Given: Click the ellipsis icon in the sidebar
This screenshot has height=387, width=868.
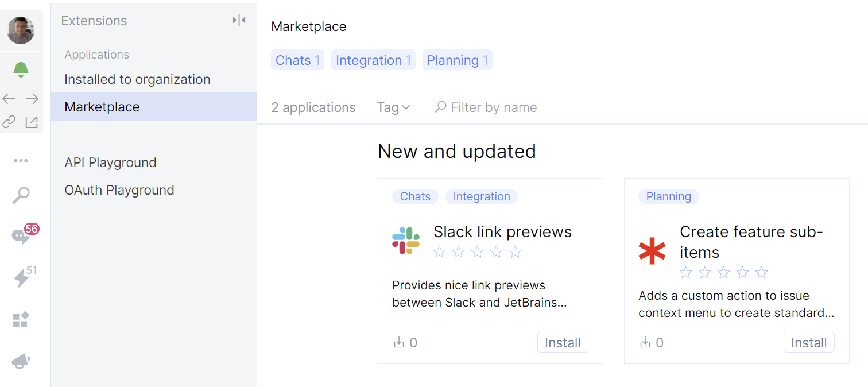Looking at the screenshot, I should click(x=21, y=160).
